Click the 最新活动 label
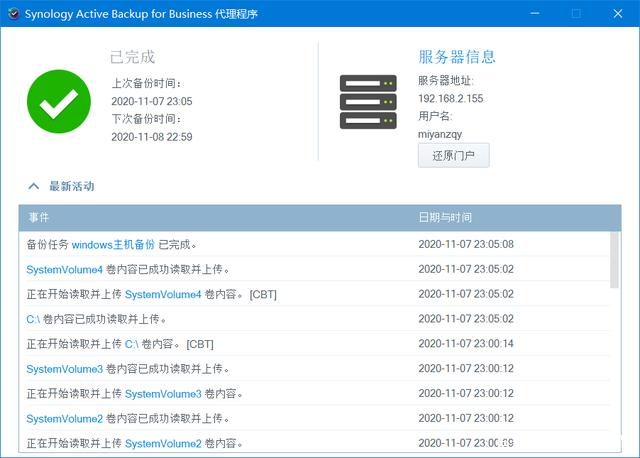This screenshot has width=640, height=458. (72, 186)
